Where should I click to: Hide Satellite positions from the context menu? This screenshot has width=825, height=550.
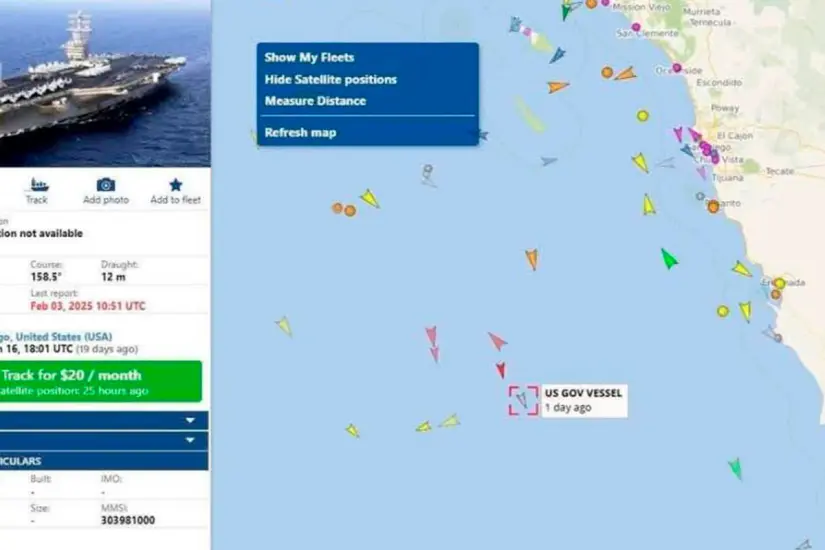coord(330,79)
